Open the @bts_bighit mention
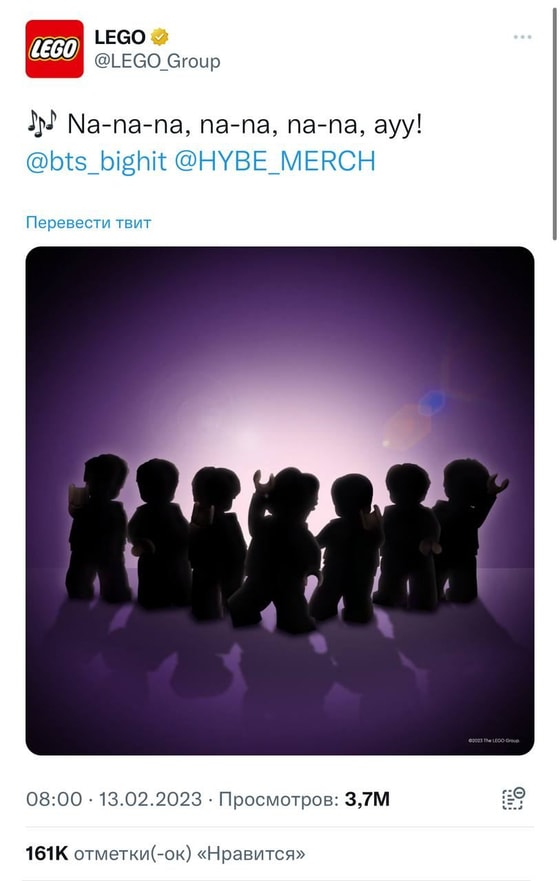Viewport: 560px width, 881px height. [96, 161]
